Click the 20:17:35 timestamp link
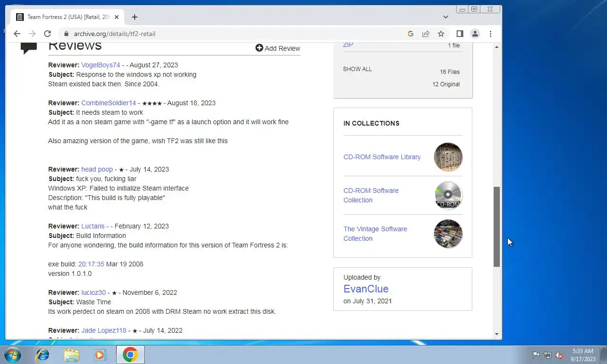 tap(91, 264)
